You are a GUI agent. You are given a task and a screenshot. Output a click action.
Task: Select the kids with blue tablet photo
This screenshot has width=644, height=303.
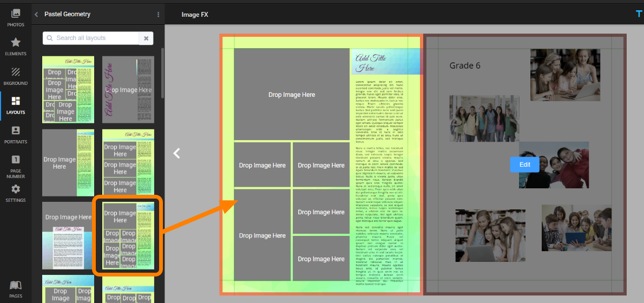[x=577, y=228]
